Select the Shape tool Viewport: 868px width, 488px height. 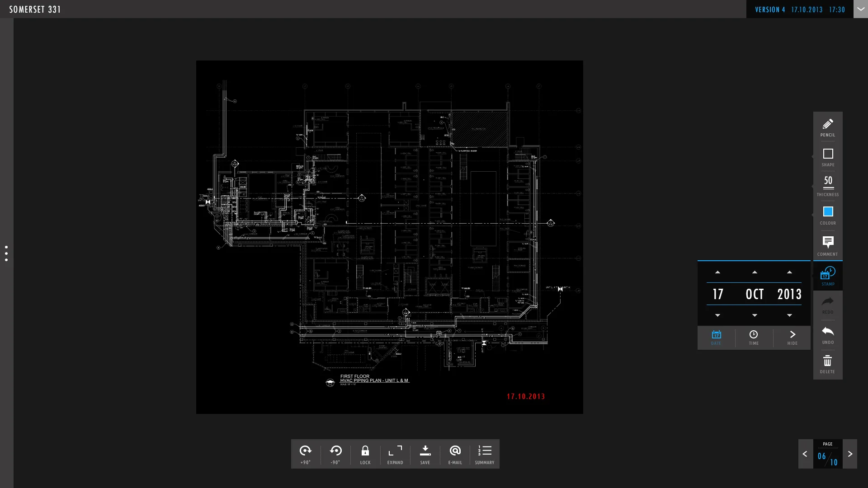click(x=828, y=157)
